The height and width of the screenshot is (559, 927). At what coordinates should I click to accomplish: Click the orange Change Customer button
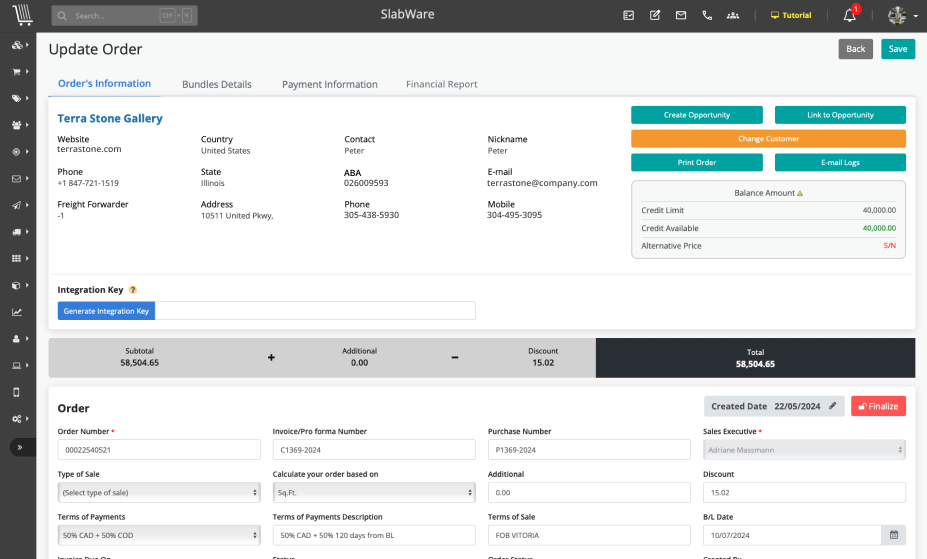pyautogui.click(x=768, y=139)
